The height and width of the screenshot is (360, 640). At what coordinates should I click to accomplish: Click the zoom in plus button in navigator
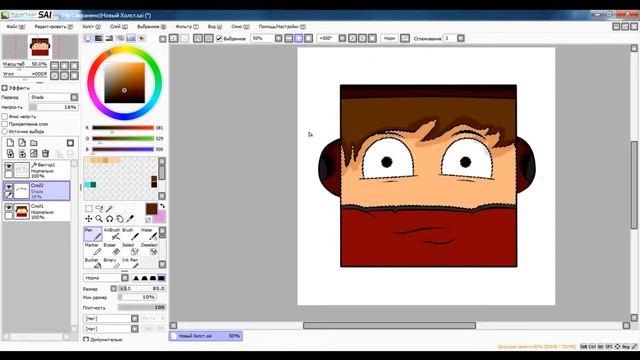tap(64, 66)
